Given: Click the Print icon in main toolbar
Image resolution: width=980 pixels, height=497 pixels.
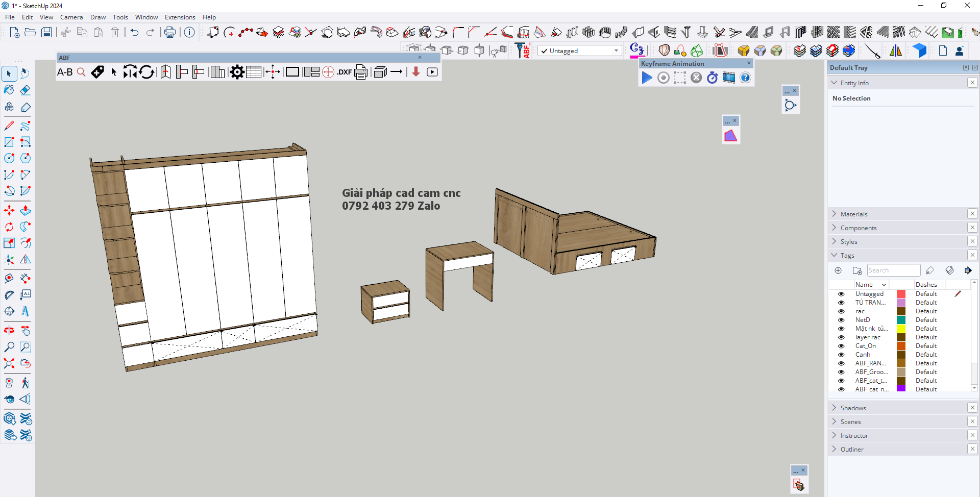Looking at the screenshot, I should click(170, 33).
